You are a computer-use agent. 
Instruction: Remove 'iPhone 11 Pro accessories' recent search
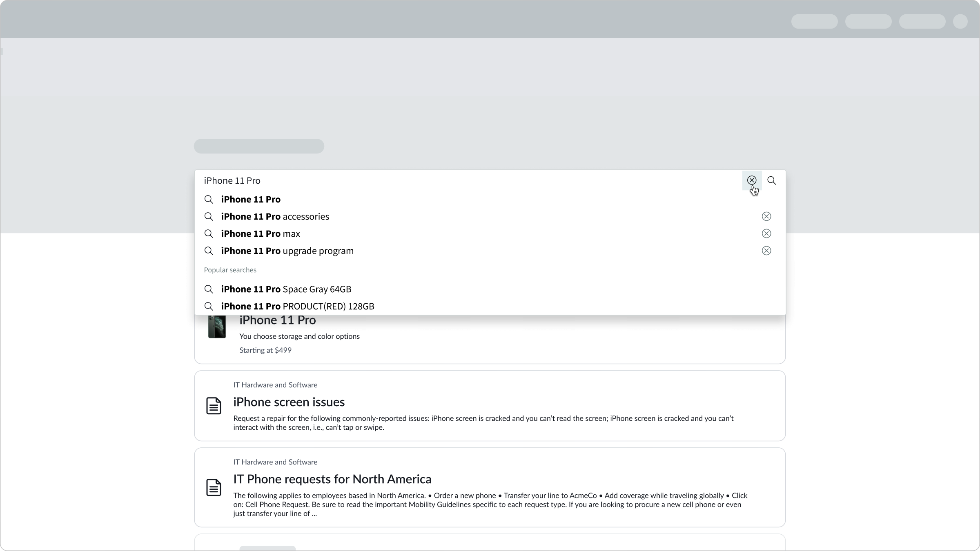click(x=766, y=216)
